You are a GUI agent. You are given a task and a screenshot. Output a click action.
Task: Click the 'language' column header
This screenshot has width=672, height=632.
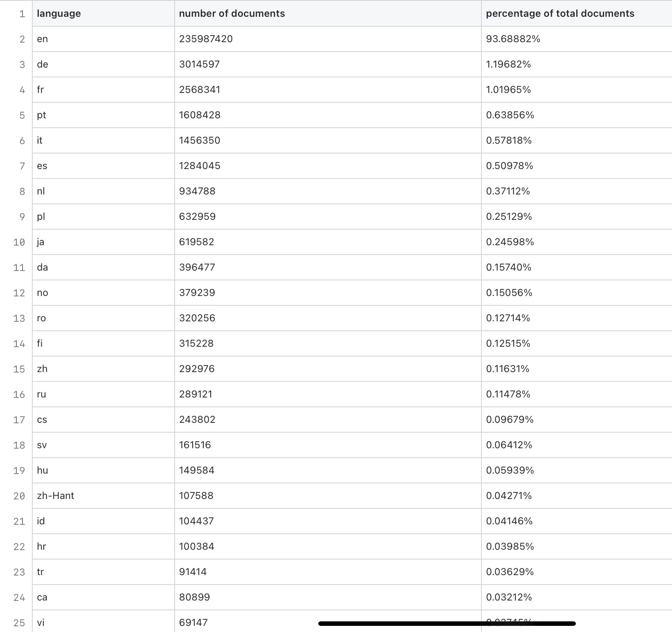(58, 14)
